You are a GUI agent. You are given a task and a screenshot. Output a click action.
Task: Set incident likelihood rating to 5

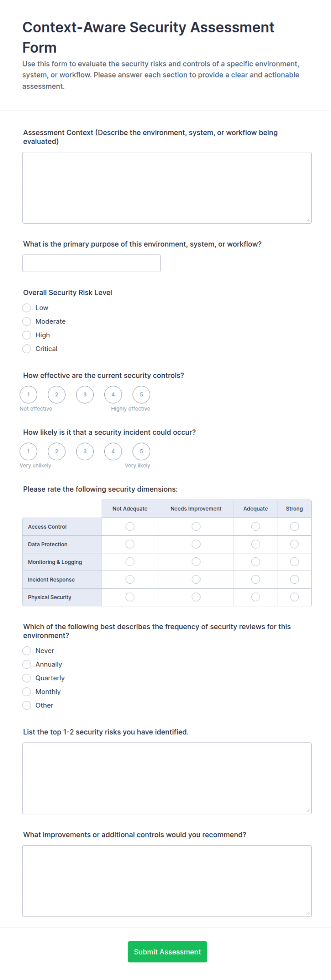(141, 451)
